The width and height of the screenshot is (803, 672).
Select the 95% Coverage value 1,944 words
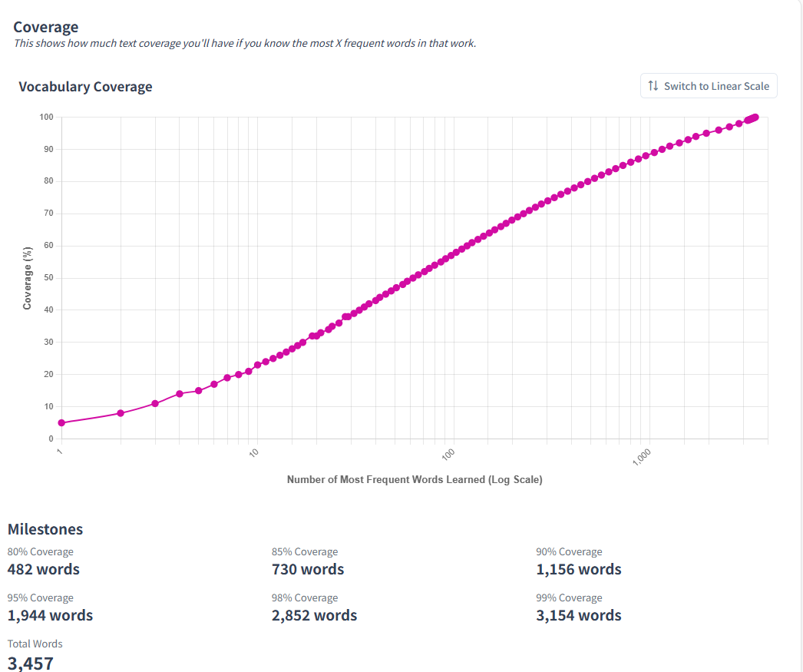point(50,615)
